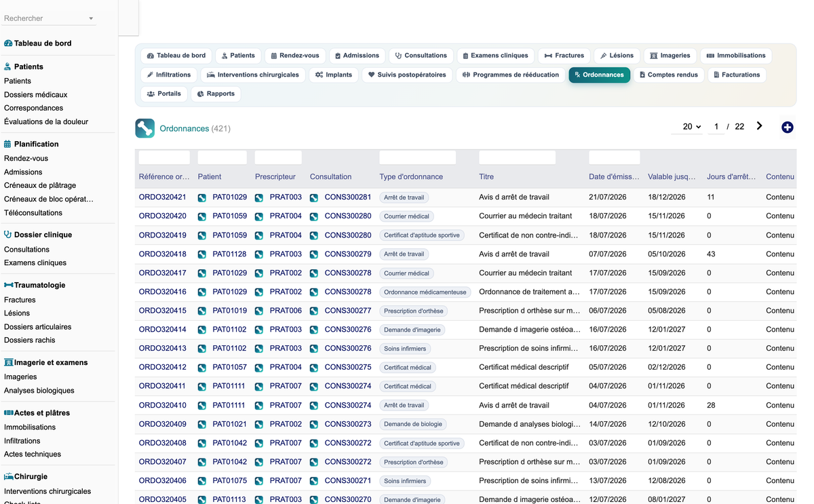
Task: Open prescripteur icon in row ORDO320420
Action: pyautogui.click(x=259, y=216)
